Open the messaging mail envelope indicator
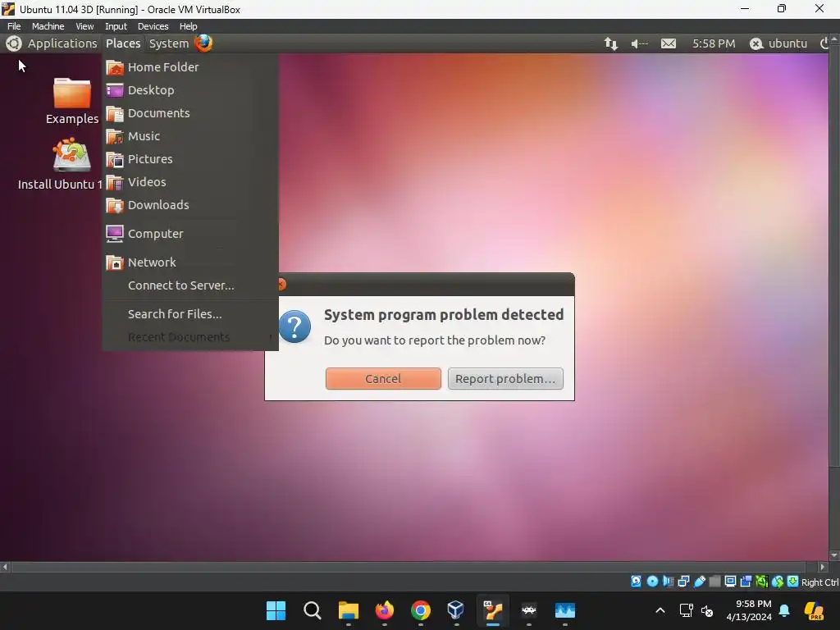The width and height of the screenshot is (840, 630). pos(668,43)
